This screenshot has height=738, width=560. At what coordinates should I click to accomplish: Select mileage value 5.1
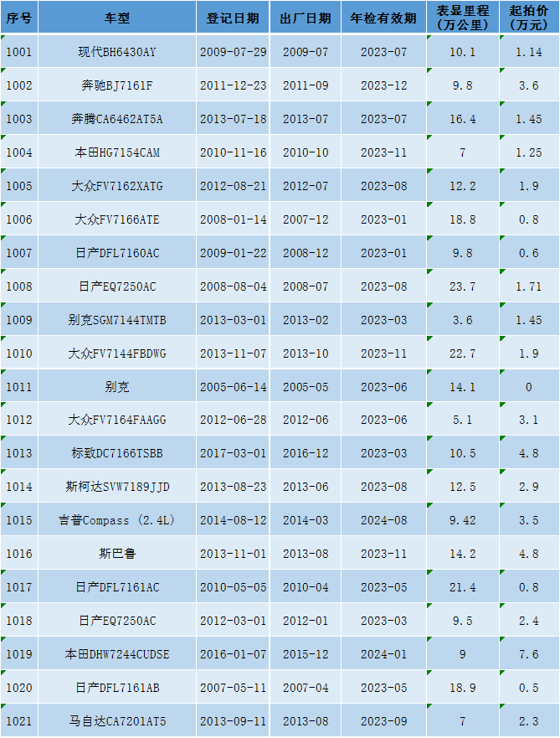pos(463,419)
